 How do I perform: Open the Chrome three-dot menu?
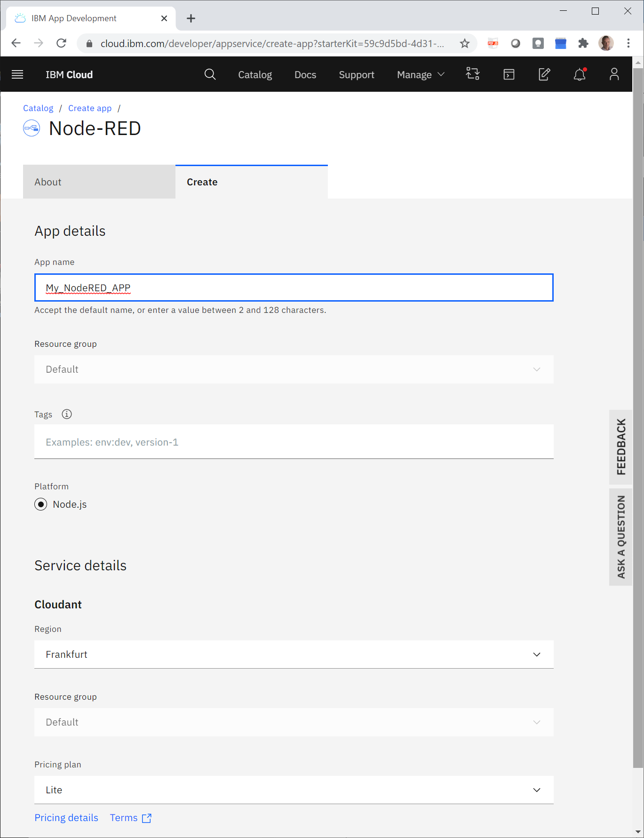point(628,43)
